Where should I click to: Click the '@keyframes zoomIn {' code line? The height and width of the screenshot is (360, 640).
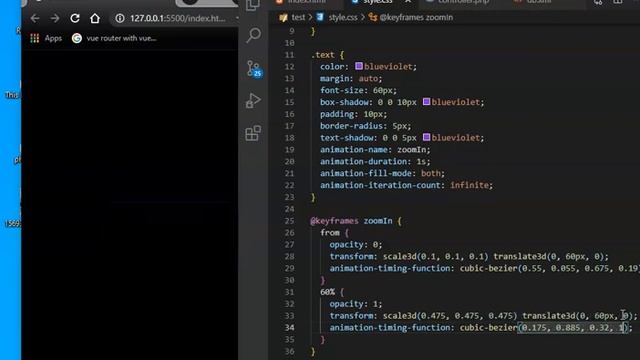(356, 221)
